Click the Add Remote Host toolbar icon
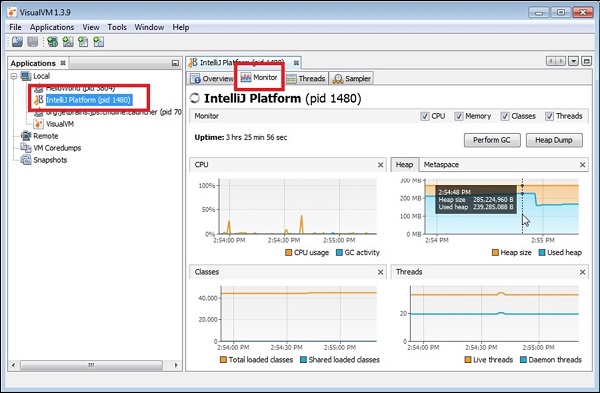 pyautogui.click(x=68, y=41)
